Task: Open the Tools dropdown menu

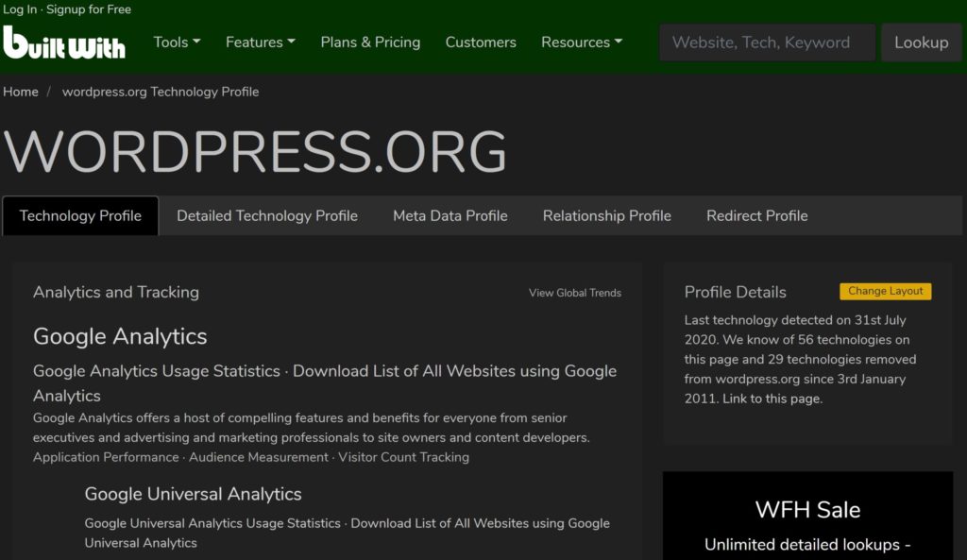Action: click(177, 42)
